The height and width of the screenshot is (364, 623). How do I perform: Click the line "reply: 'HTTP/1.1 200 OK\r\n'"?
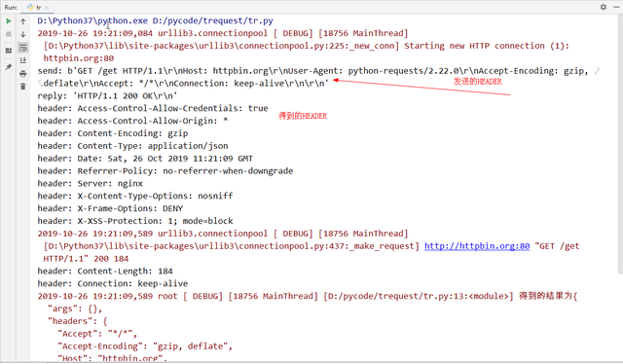pyautogui.click(x=107, y=95)
